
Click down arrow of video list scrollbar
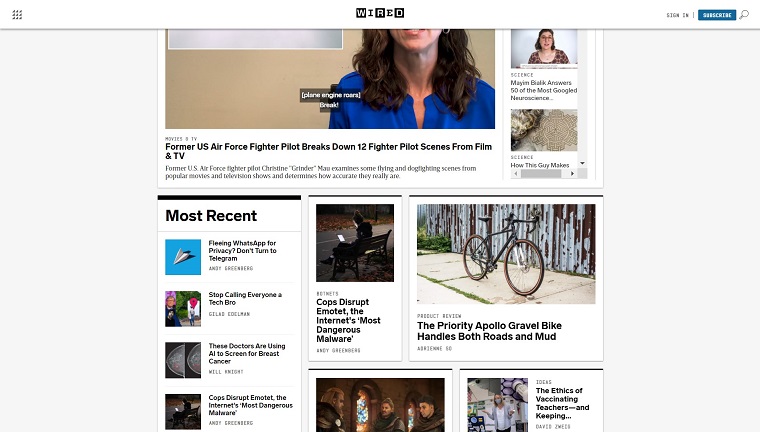pos(583,163)
